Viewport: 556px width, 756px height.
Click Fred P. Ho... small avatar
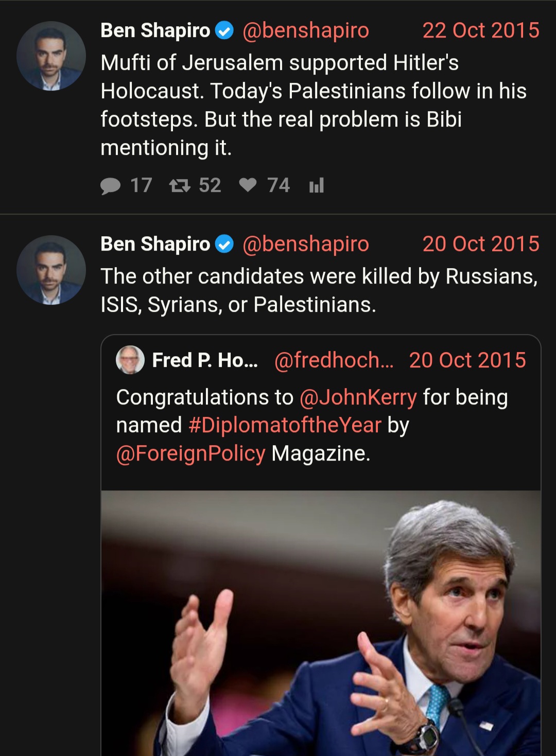coord(130,360)
